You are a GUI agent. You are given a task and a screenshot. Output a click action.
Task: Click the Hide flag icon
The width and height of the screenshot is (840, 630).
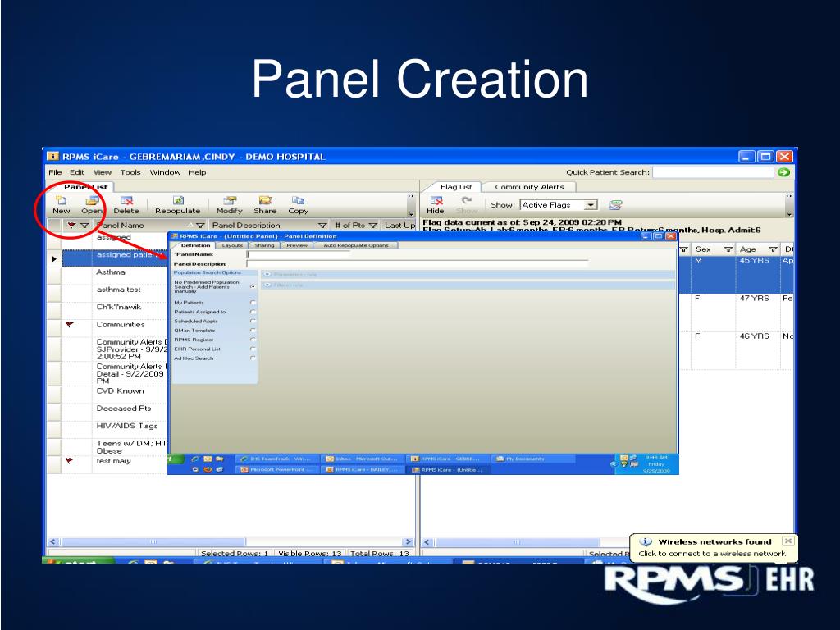(x=436, y=200)
